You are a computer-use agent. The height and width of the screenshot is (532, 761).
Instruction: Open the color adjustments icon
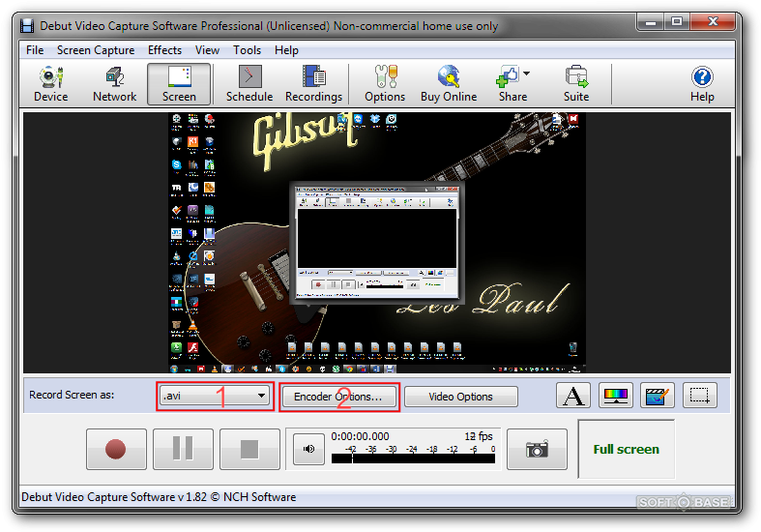(615, 395)
